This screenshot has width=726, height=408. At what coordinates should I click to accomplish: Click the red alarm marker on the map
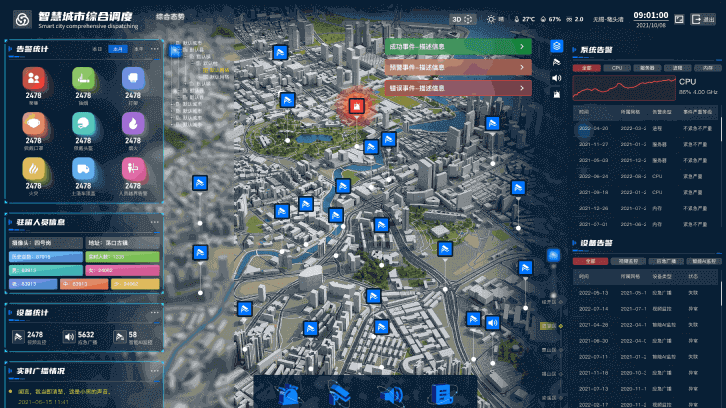(354, 106)
